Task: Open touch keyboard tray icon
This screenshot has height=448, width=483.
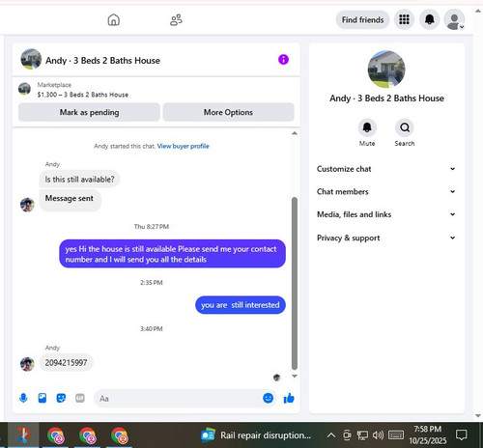Action: [x=396, y=435]
